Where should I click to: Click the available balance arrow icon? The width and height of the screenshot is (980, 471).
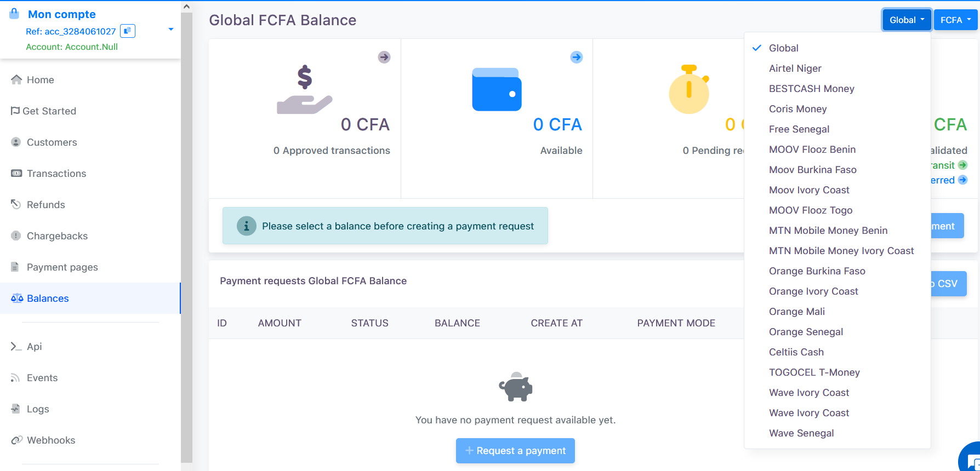tap(576, 57)
